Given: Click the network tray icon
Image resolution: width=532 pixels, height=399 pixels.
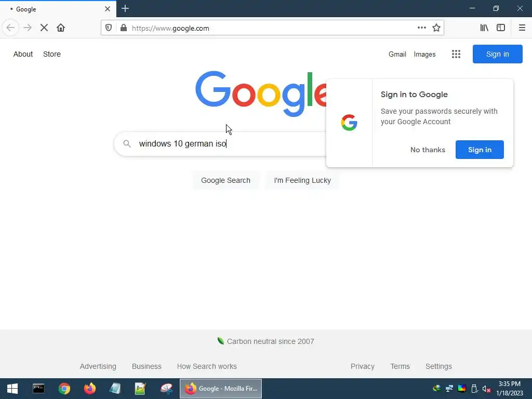Looking at the screenshot, I should point(449,389).
